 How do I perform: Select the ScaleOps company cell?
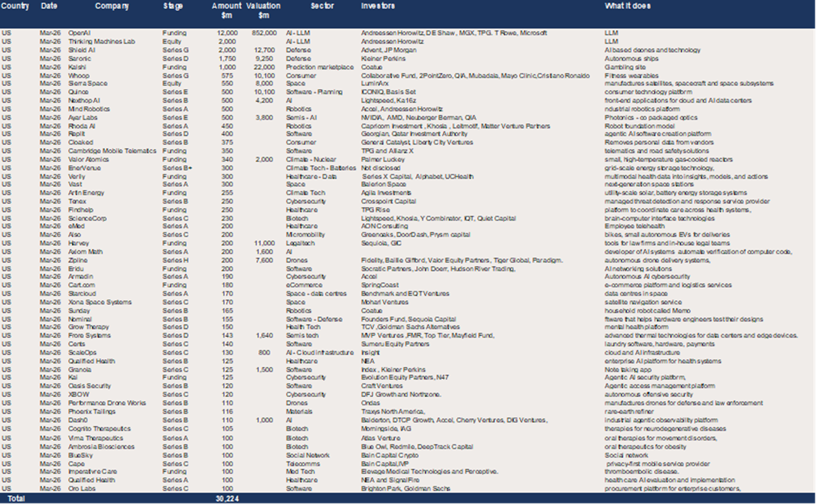coord(82,353)
